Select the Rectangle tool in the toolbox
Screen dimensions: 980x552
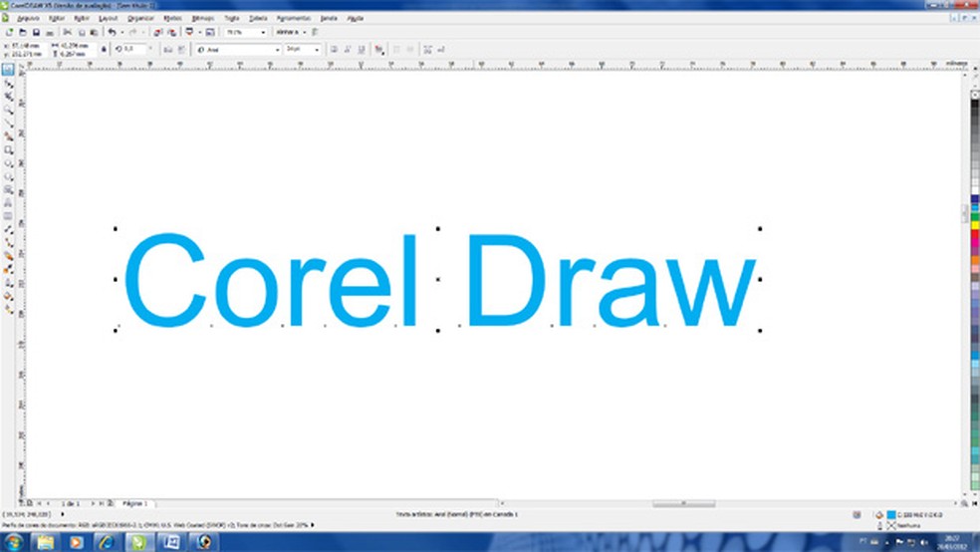tap(8, 150)
